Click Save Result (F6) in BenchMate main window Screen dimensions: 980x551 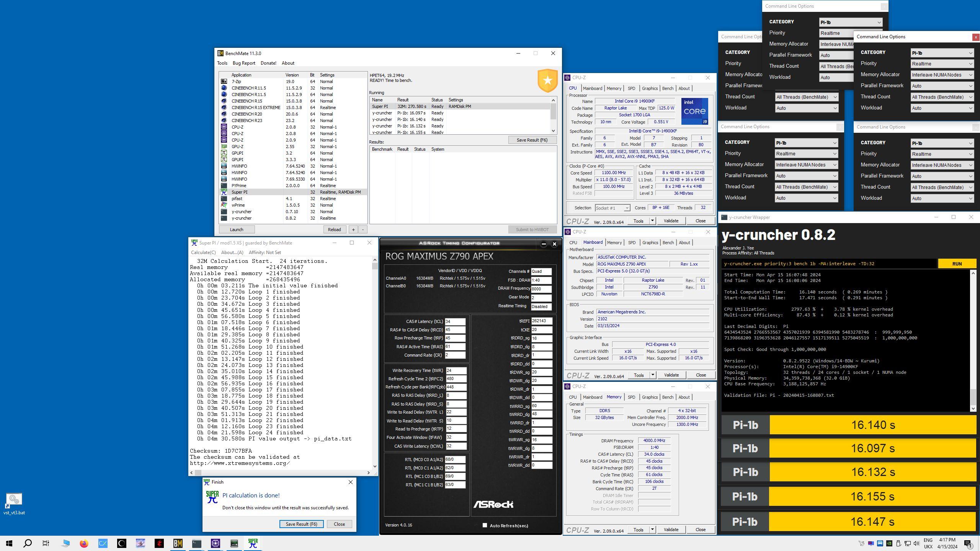tap(532, 140)
